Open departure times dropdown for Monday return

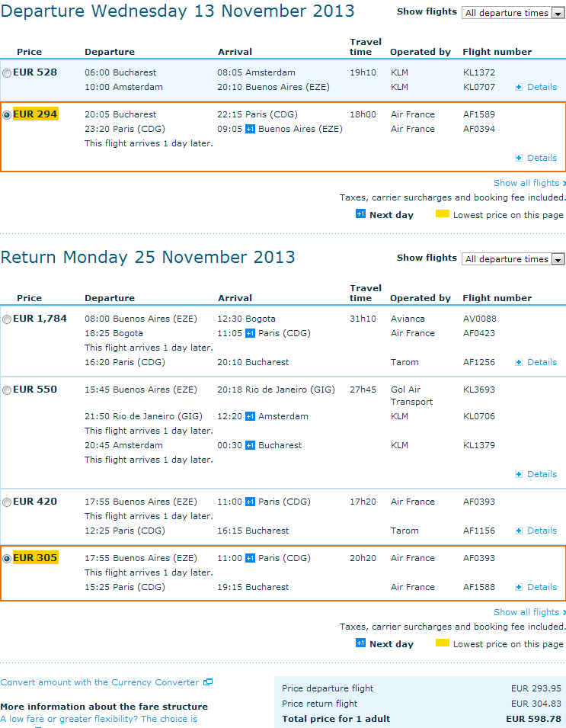point(513,259)
